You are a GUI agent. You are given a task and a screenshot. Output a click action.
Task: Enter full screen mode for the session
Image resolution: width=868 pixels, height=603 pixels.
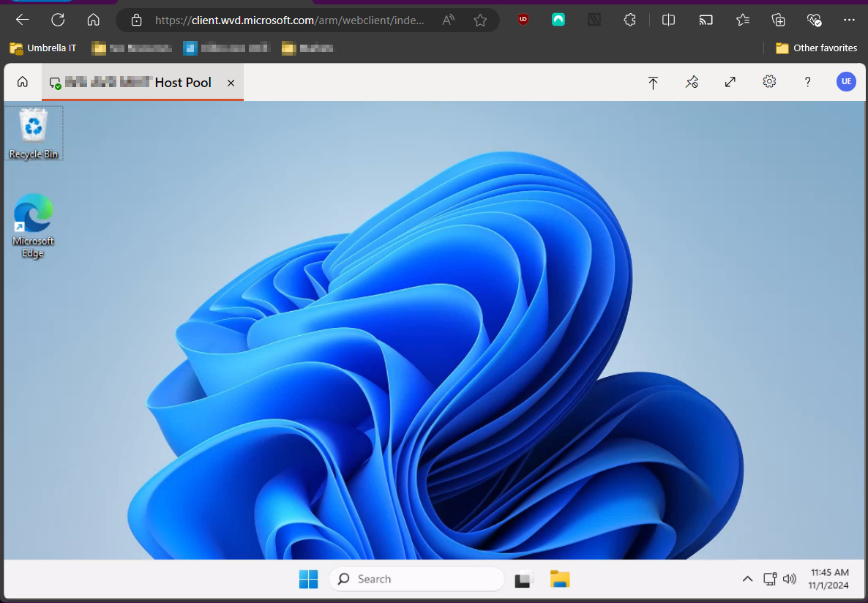[730, 83]
